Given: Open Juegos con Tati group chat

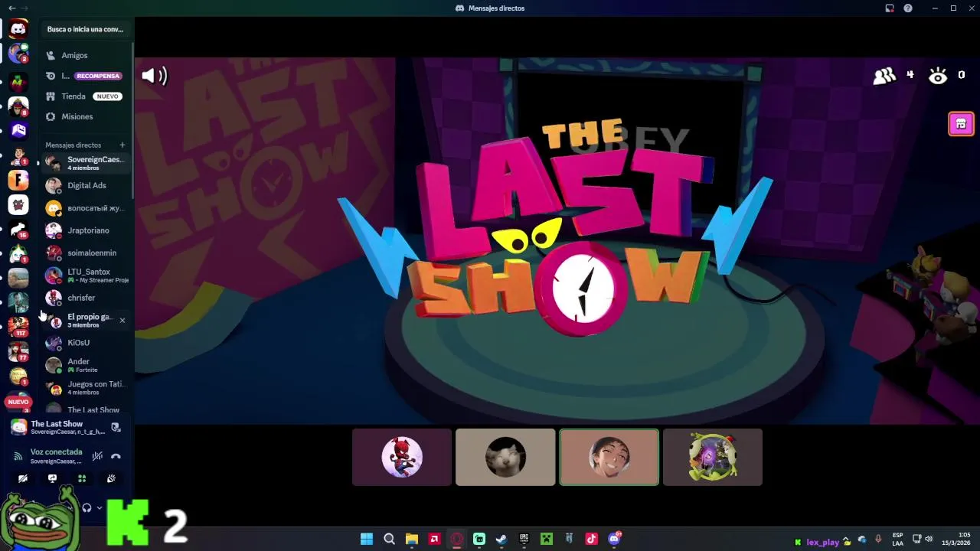Looking at the screenshot, I should [86, 387].
